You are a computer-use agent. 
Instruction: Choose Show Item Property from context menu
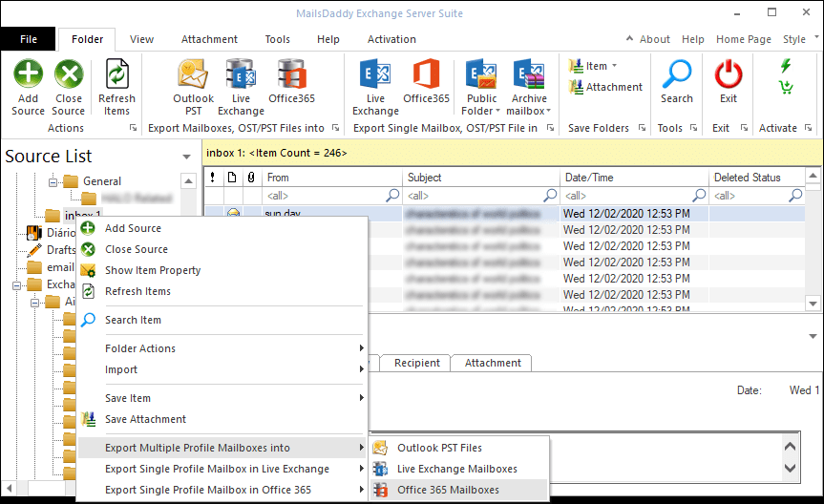pos(222,270)
